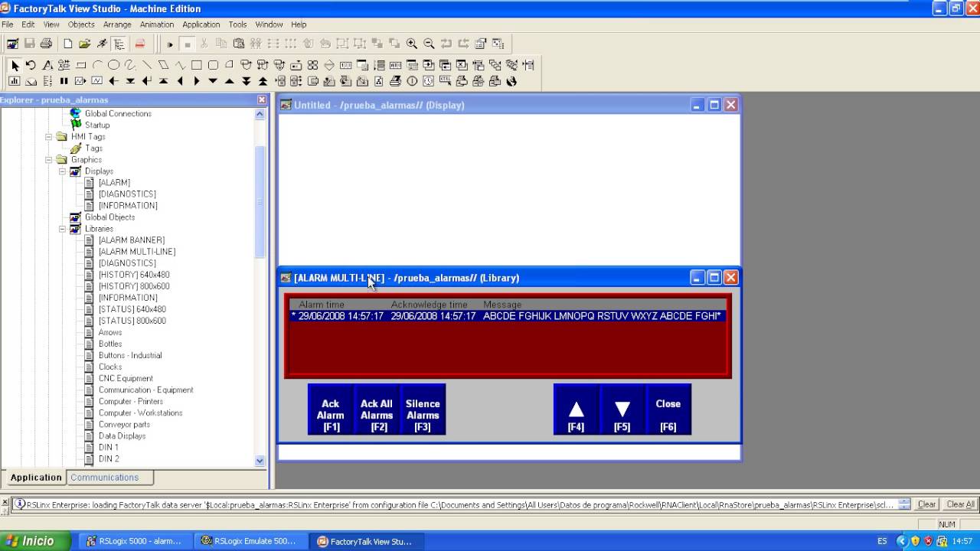
Task: Click Ack Alarm [F1] button
Action: [331, 409]
